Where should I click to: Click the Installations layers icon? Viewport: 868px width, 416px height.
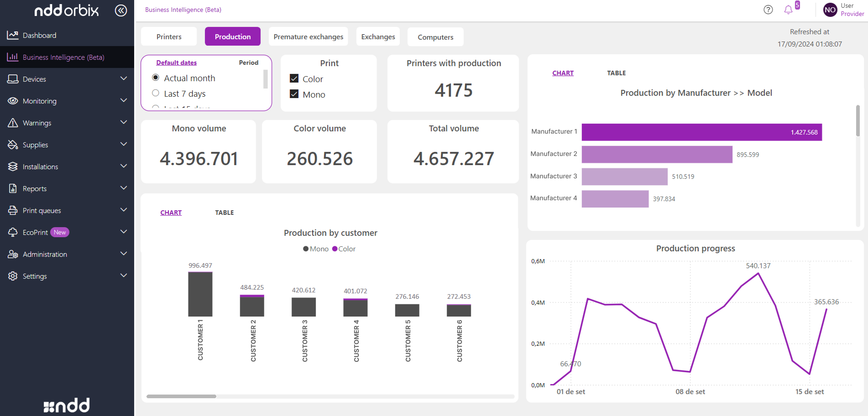point(13,166)
